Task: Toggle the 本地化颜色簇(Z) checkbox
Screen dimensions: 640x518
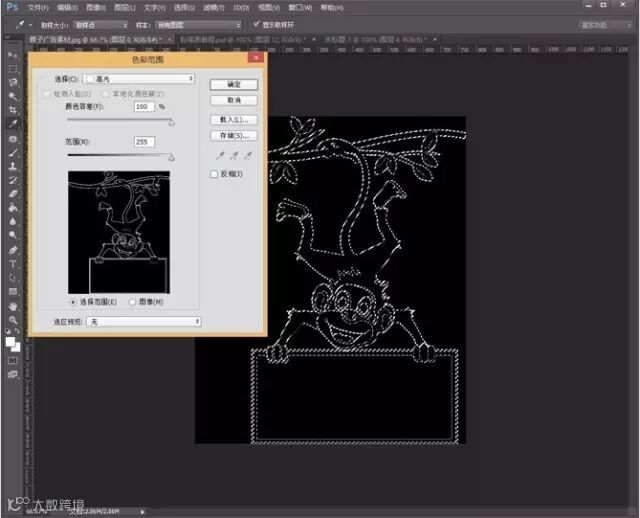Action: 105,94
